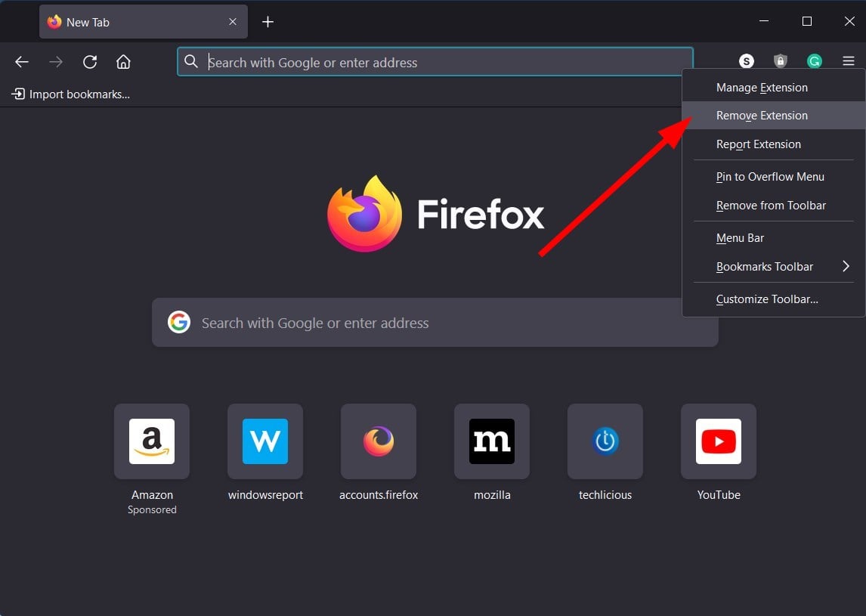The image size is (866, 616).
Task: Click the YouTube label text
Action: tap(719, 495)
